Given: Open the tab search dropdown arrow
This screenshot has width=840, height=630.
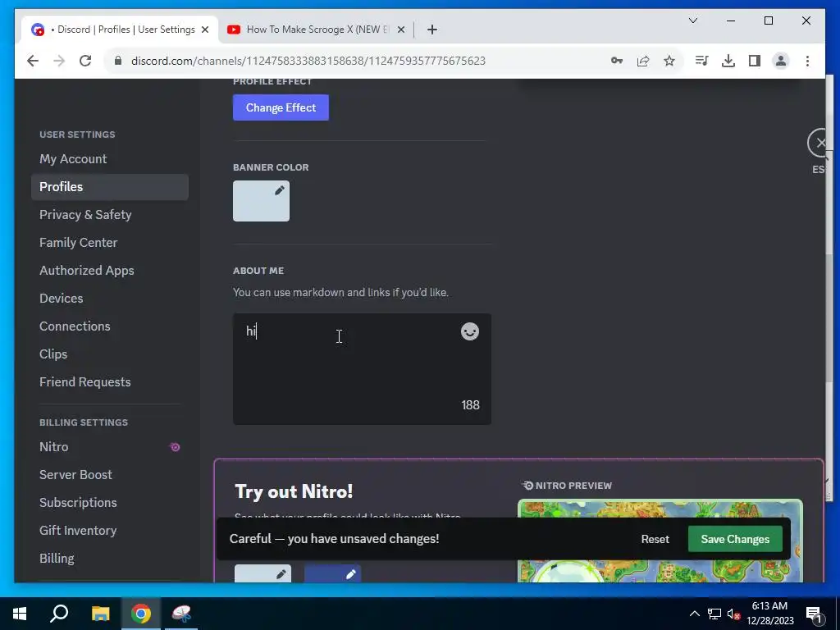Looking at the screenshot, I should (692, 21).
